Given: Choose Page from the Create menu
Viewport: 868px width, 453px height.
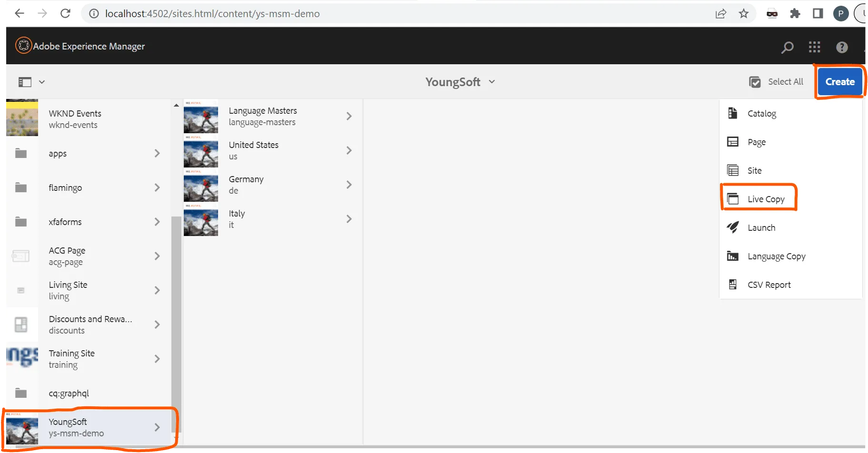Looking at the screenshot, I should 790,142.
